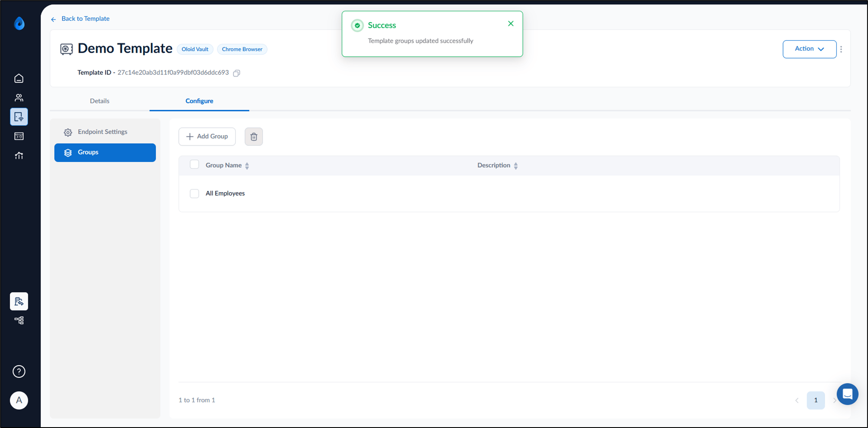Open the Help question mark icon
Screen dimensions: 868x428
19,371
